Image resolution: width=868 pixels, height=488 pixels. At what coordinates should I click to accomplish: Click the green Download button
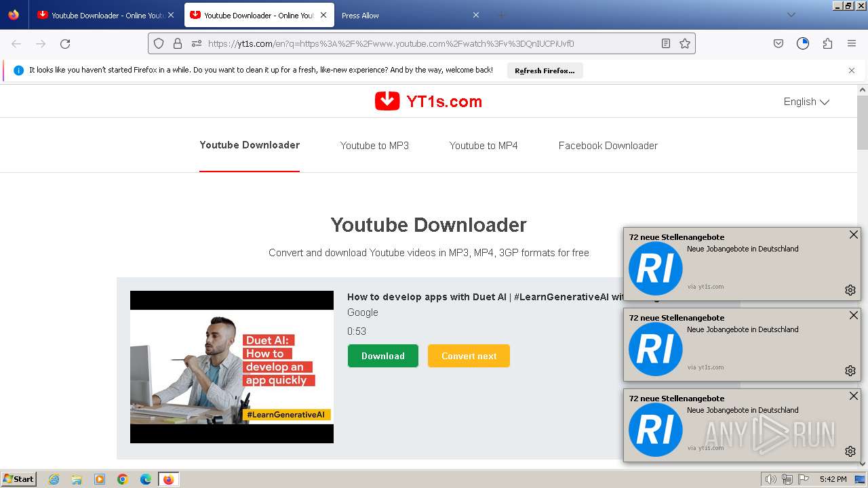click(x=383, y=356)
